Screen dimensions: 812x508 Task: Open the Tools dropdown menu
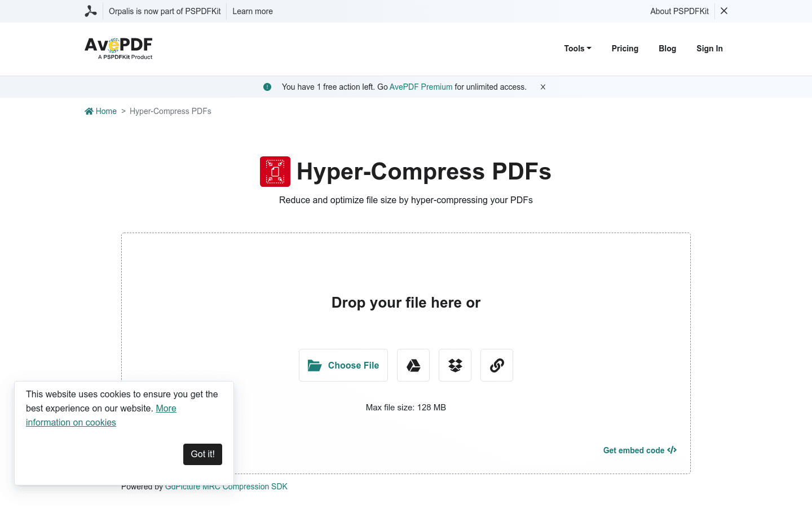pos(577,49)
